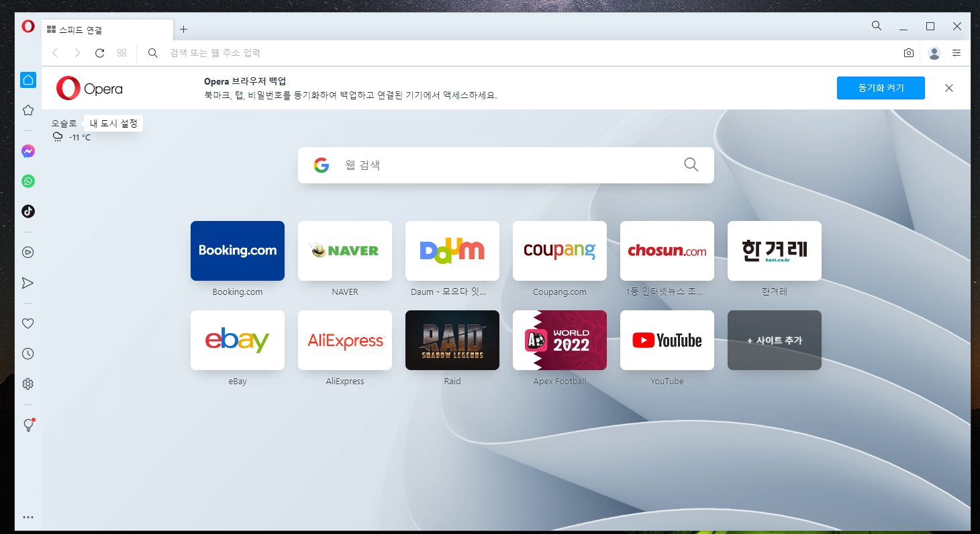Open bookmarks star icon in sidebar
980x534 pixels.
tap(28, 110)
